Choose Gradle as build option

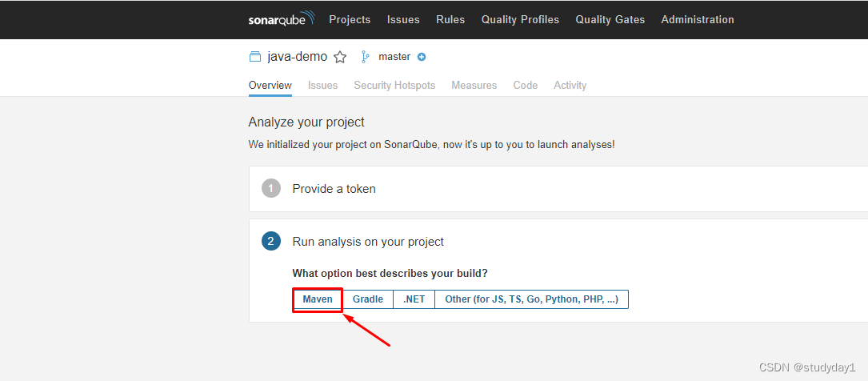[368, 299]
